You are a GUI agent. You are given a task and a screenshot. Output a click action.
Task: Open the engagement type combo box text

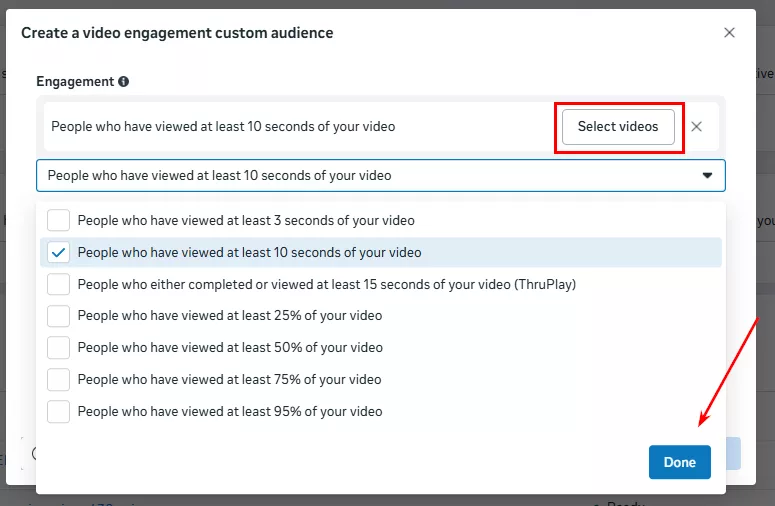tap(220, 175)
